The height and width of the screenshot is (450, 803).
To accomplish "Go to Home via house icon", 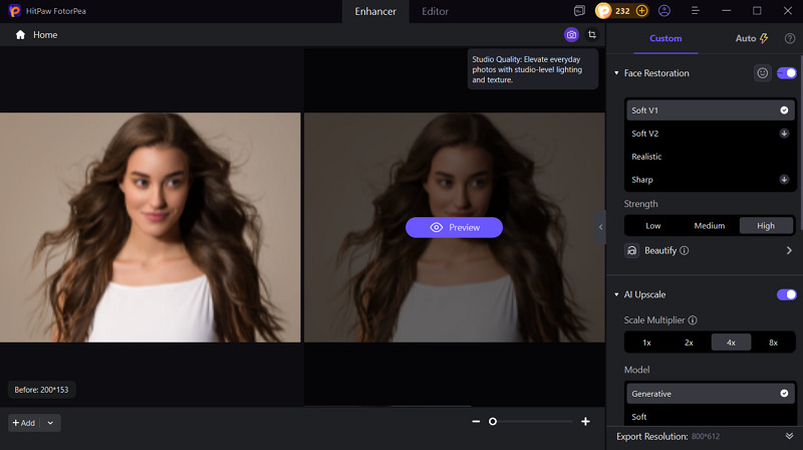I will click(x=20, y=35).
